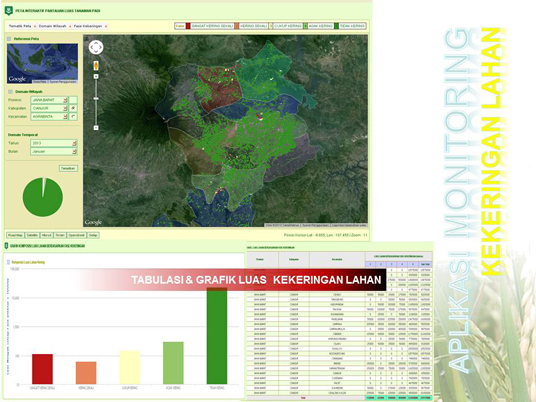The image size is (536, 402).
Task: Switch map to Terrain view
Action: click(60, 235)
